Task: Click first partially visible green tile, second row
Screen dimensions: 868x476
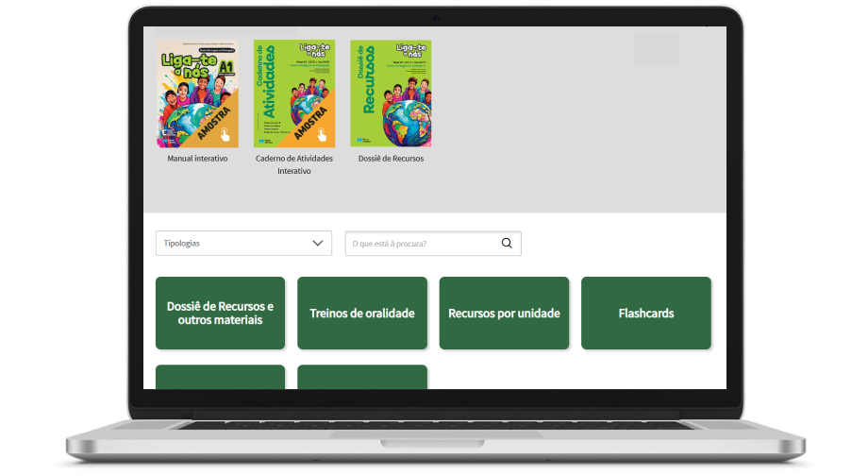Action: (x=221, y=377)
